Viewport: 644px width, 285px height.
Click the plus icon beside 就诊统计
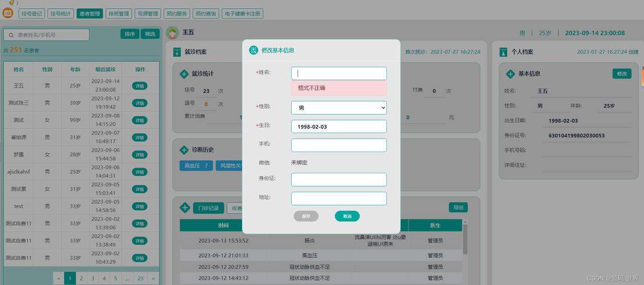coord(185,74)
